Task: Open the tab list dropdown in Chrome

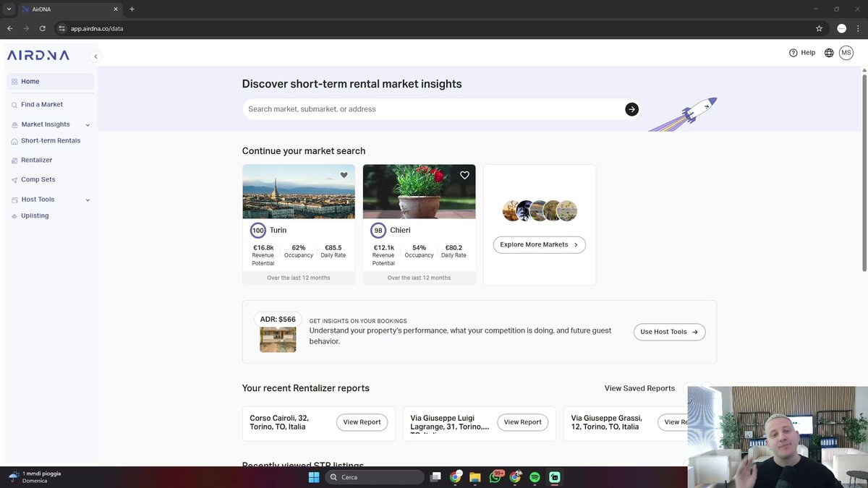Action: click(9, 9)
